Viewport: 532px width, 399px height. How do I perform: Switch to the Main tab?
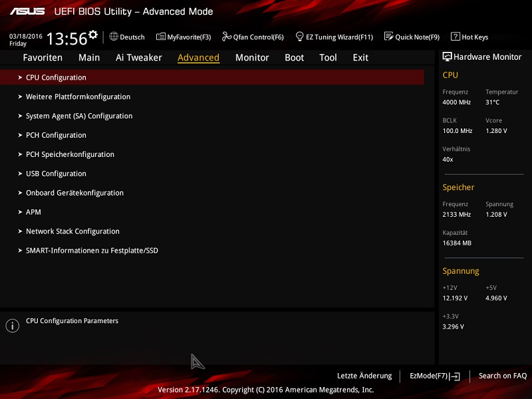pyautogui.click(x=89, y=58)
